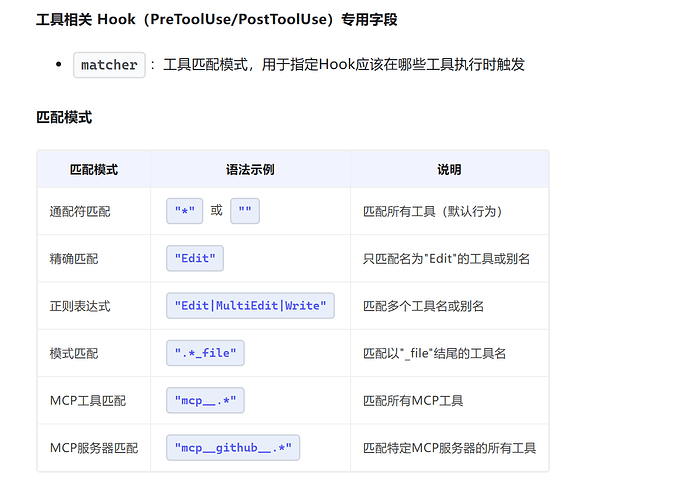Click the MCP服务器匹配 row label
The width and height of the screenshot is (690, 491).
coord(94,448)
